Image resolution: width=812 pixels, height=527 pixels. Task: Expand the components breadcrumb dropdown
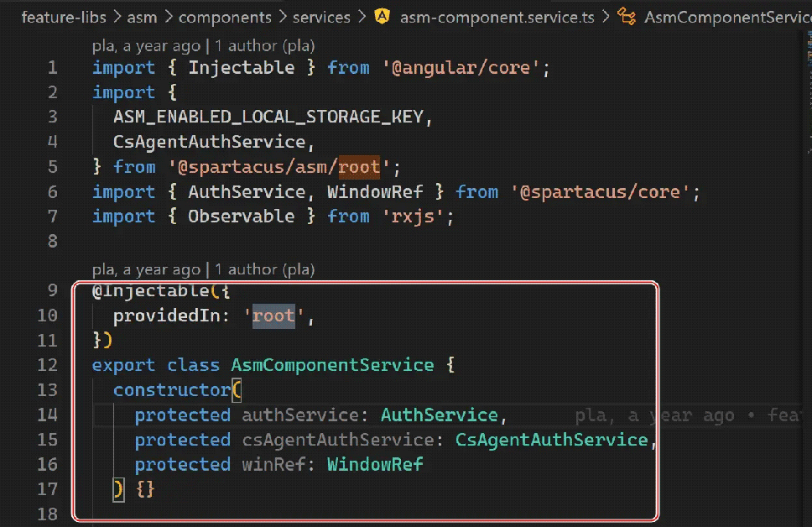[x=225, y=17]
